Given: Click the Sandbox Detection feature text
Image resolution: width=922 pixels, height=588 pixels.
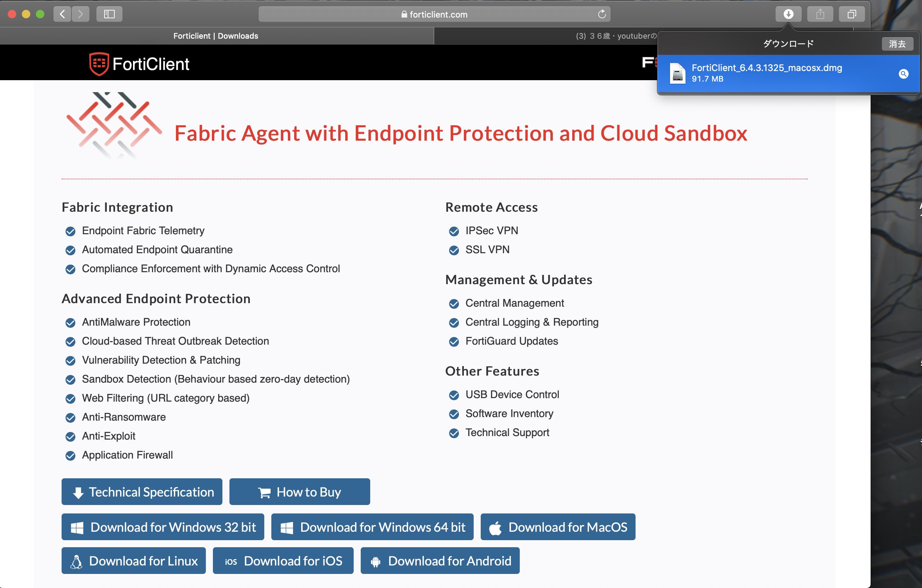Looking at the screenshot, I should (x=216, y=379).
